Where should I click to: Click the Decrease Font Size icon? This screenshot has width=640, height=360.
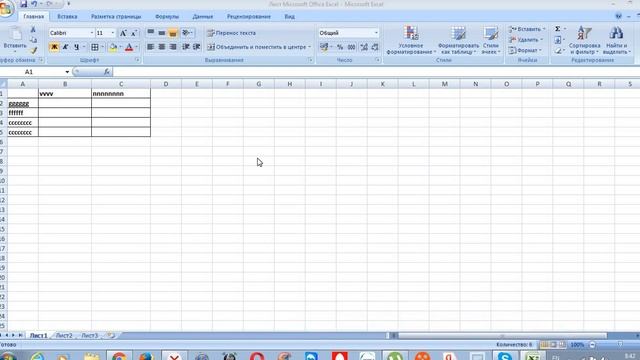133,33
